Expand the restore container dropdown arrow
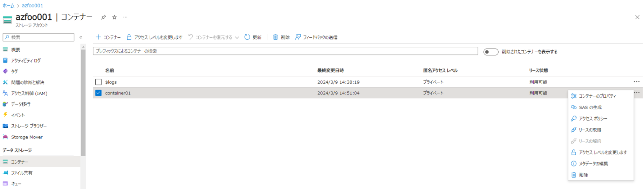This screenshot has height=189, width=644. 237,38
